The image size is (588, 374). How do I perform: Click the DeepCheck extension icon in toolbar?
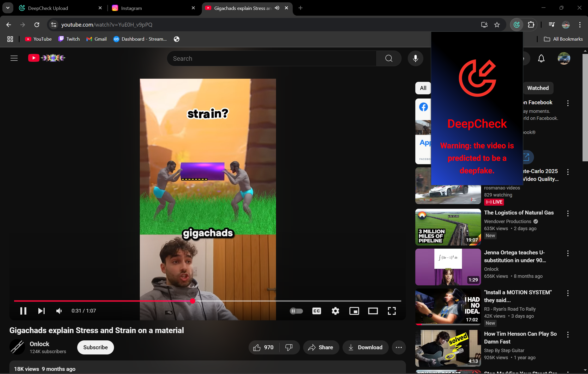point(517,25)
